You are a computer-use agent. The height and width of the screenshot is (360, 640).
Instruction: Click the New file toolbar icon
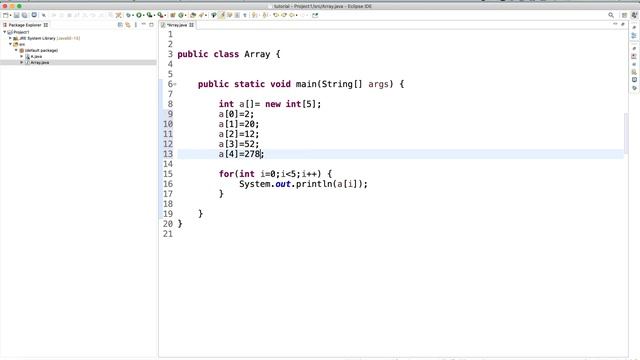5,15
